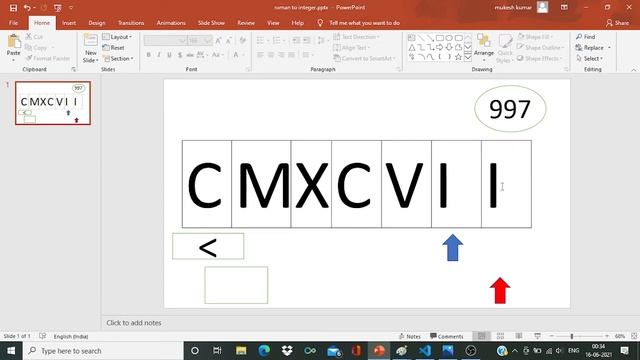Expand the Text Direction dropdown
This screenshot has height=360, width=640.
click(356, 37)
